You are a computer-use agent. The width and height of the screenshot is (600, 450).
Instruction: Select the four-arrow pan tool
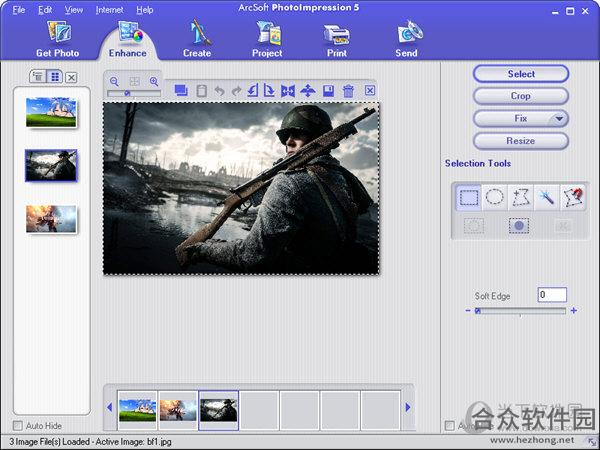click(x=308, y=91)
